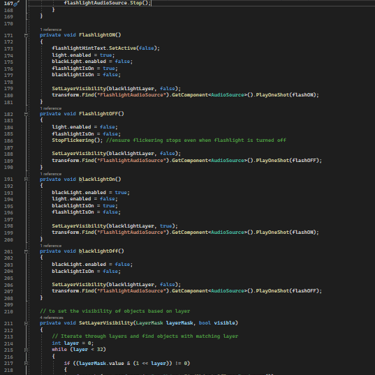This screenshot has width=375, height=375.
Task: Click the comment about flickering stopping on line 186
Action: [x=196, y=140]
